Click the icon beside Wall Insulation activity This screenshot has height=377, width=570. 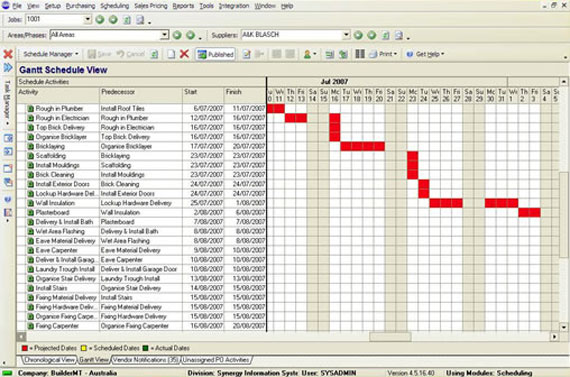click(x=31, y=203)
